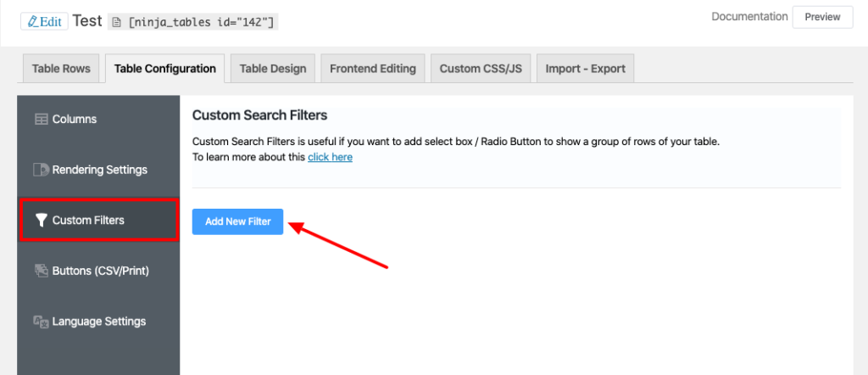Click the pencil Edit icon

[x=32, y=21]
